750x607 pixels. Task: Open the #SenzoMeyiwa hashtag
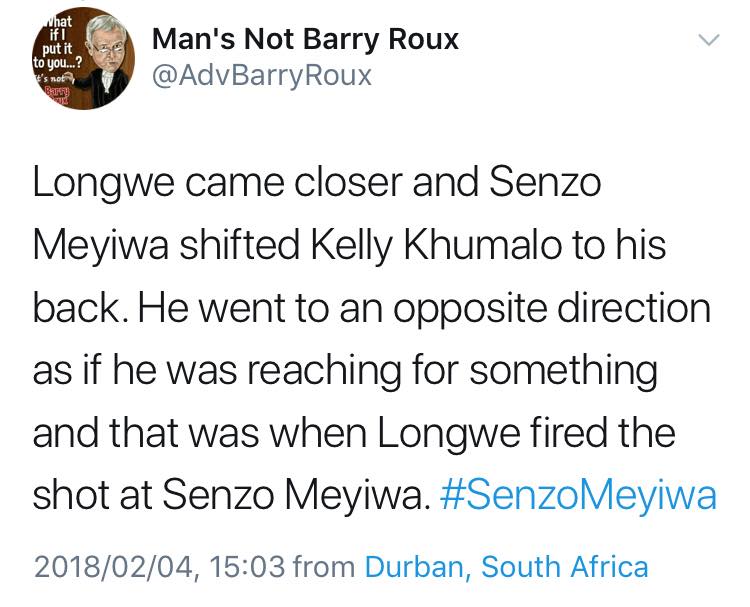click(578, 495)
